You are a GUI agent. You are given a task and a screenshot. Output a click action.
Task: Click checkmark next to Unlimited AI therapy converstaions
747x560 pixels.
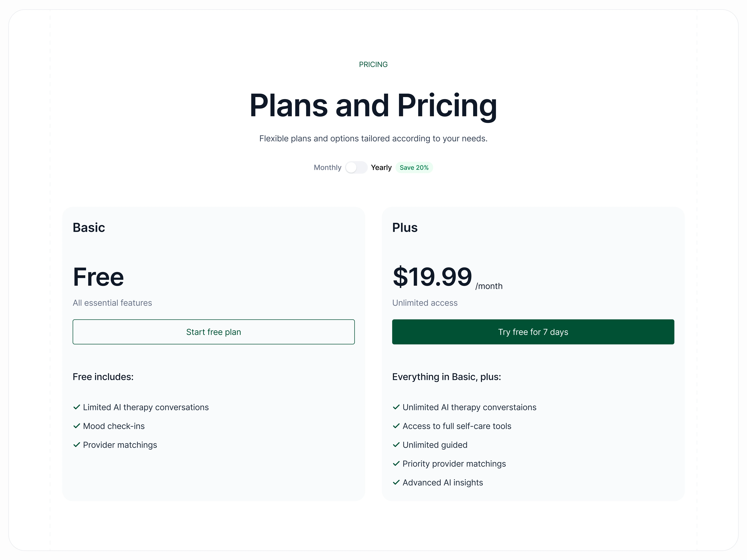(396, 407)
